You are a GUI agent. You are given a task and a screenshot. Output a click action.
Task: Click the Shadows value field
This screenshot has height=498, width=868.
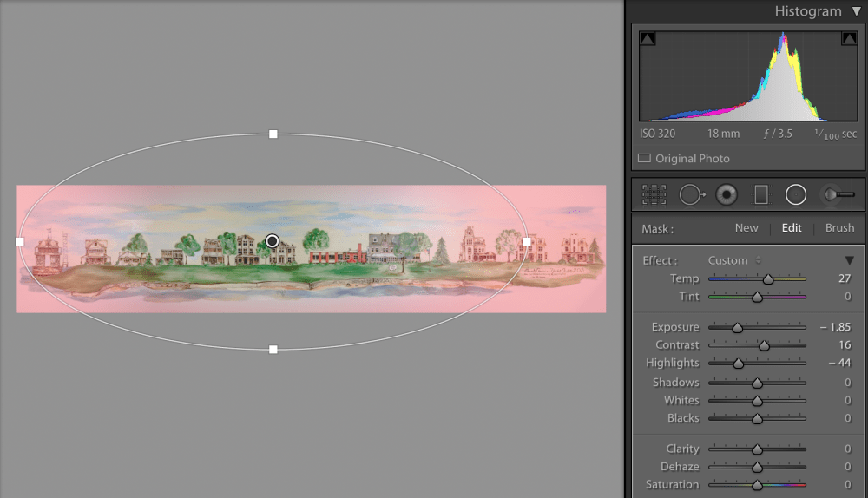847,383
